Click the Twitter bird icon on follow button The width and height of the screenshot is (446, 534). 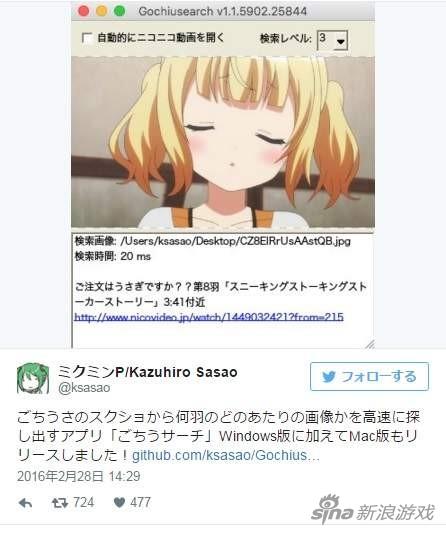329,377
